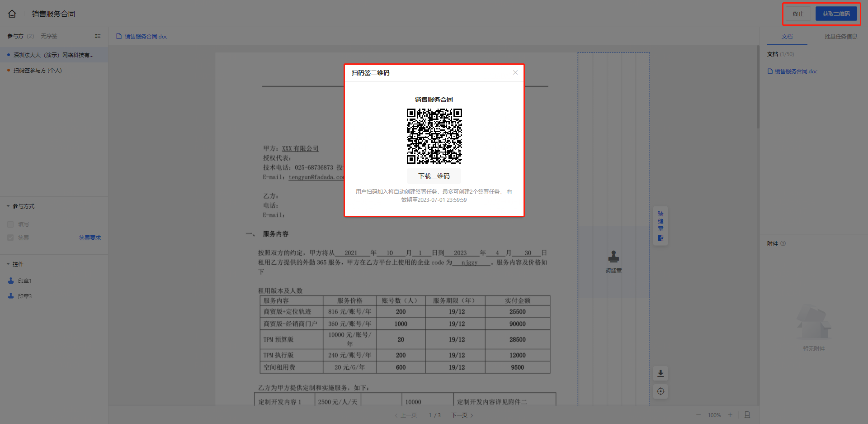Select participant 扫码签参与方 (个人)
Viewport: 868px width, 424px height.
pyautogui.click(x=54, y=71)
